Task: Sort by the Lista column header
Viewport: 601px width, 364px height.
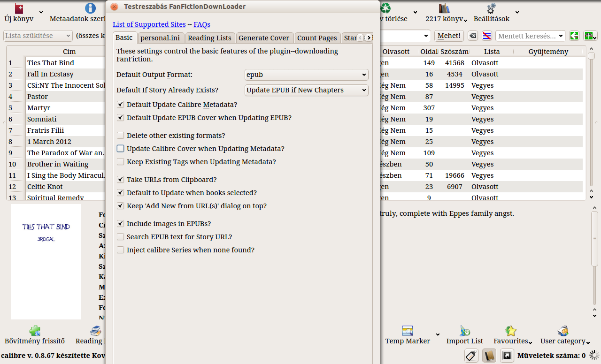Action: click(492, 52)
